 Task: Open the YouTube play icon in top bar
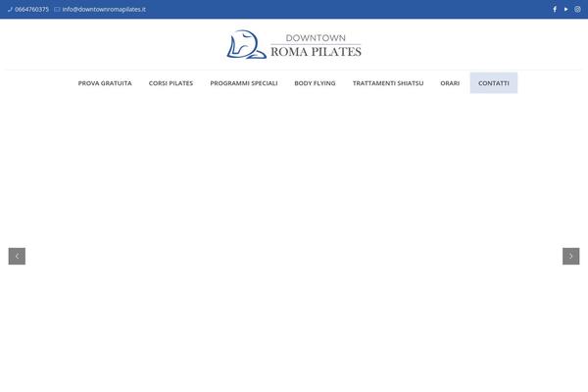565,9
